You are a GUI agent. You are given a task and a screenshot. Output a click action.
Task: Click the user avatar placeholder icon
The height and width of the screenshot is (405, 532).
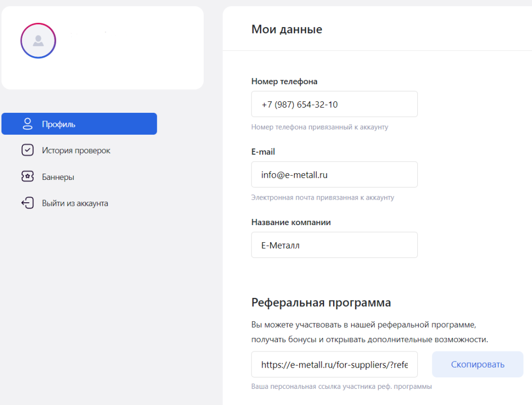[x=38, y=41]
